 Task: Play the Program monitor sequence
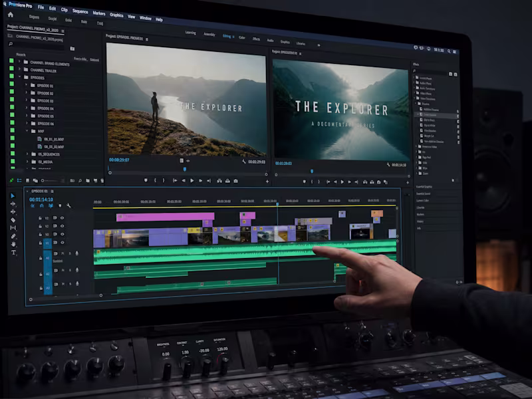pos(342,182)
